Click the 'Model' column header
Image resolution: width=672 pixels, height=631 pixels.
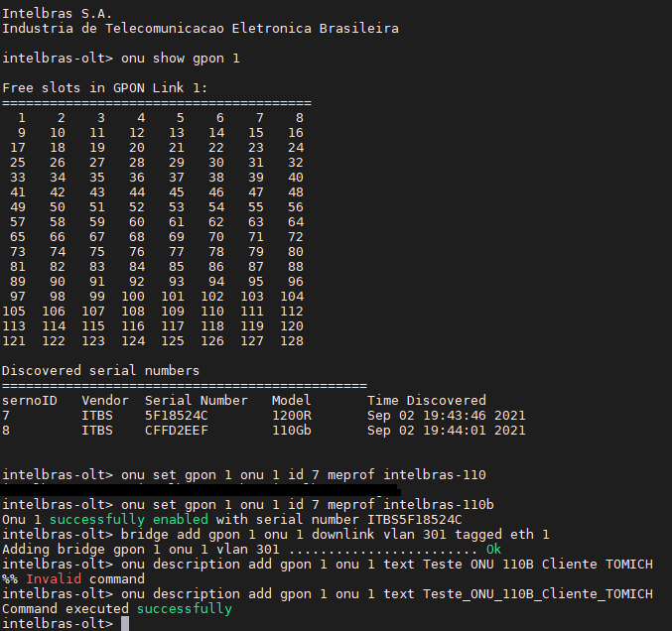(x=292, y=401)
